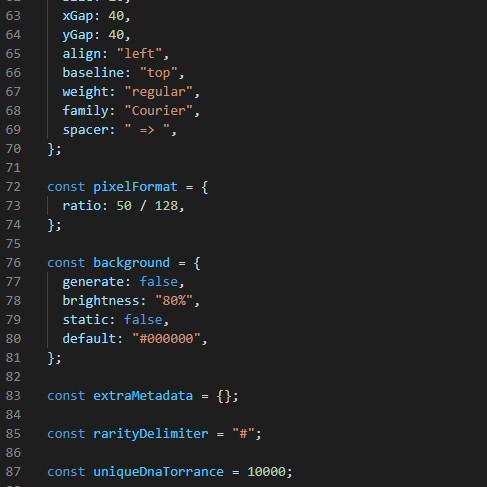Viewport: 487px width, 487px height.
Task: Click the extraMetadata variable name
Action: pos(143,396)
